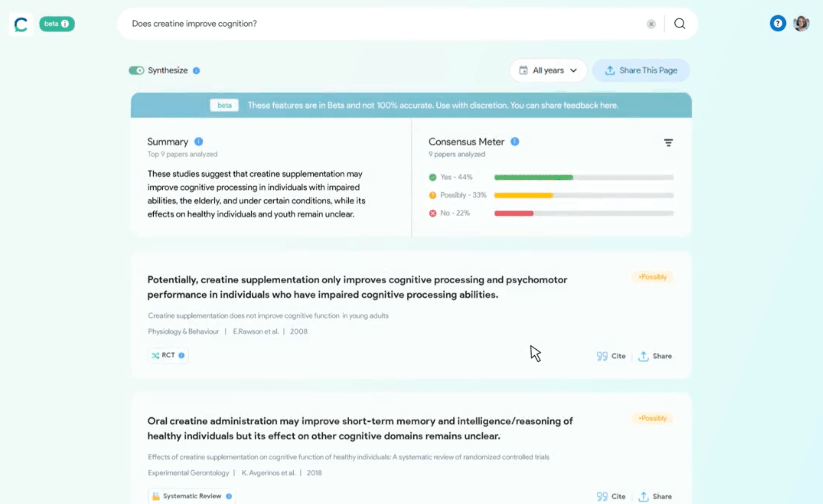Screen dimensions: 823x504
Task: Click the Share This Page button
Action: click(641, 70)
